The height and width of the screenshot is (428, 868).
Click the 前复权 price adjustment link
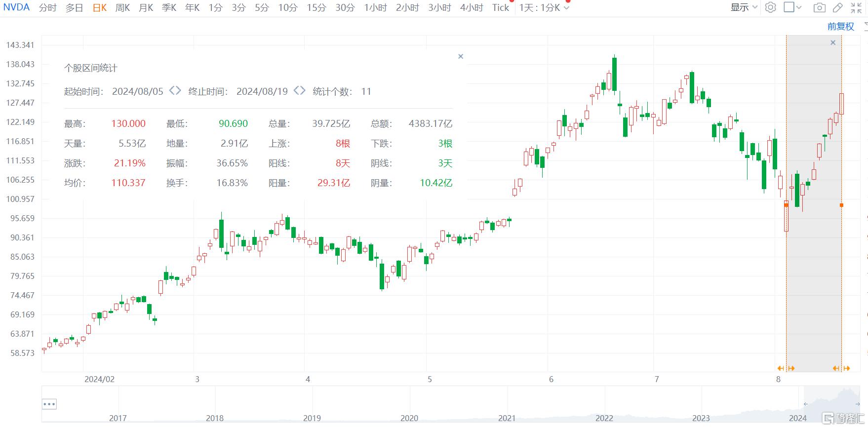click(x=840, y=27)
